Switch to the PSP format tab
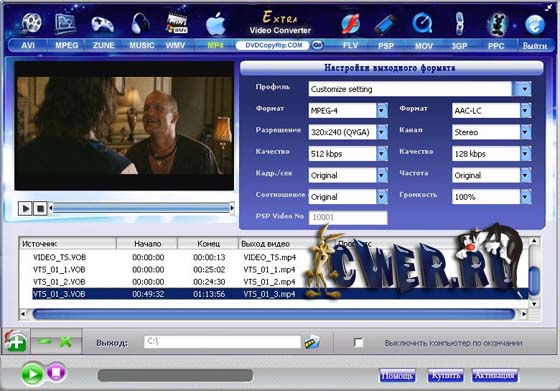Viewport: 560px width, 391px height. pos(386,46)
